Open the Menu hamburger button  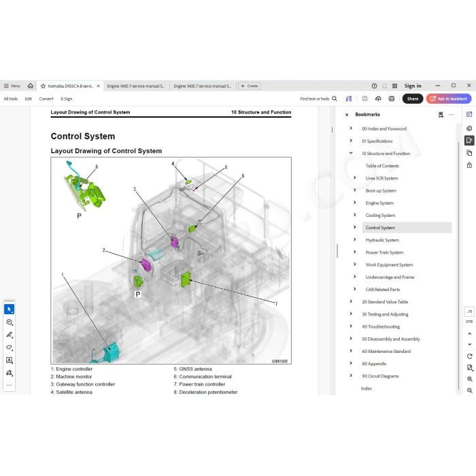pos(12,86)
